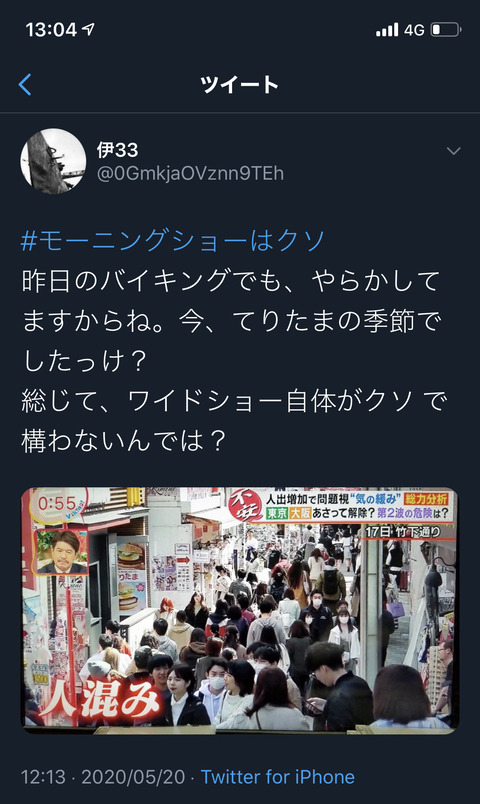Tap the Twitter for iPhone source link
480x804 pixels.
277,777
